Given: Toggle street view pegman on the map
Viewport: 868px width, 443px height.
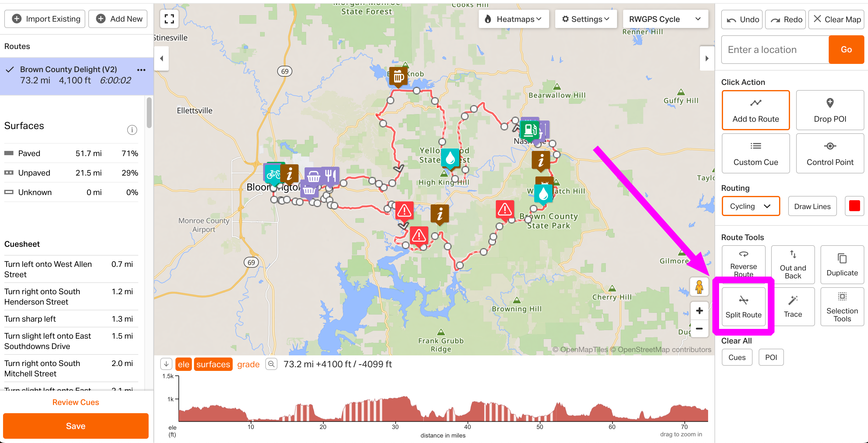Looking at the screenshot, I should coord(699,287).
